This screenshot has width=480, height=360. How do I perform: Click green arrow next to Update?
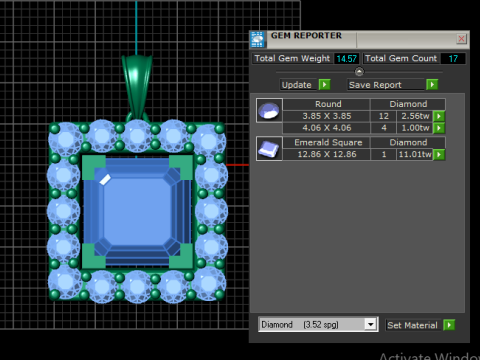coord(324,85)
